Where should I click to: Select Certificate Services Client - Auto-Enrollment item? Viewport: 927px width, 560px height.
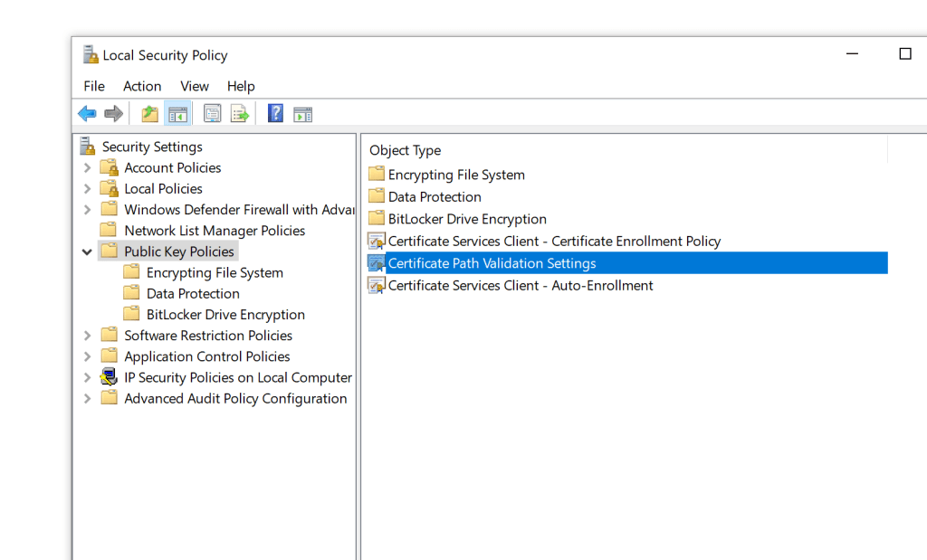click(520, 286)
